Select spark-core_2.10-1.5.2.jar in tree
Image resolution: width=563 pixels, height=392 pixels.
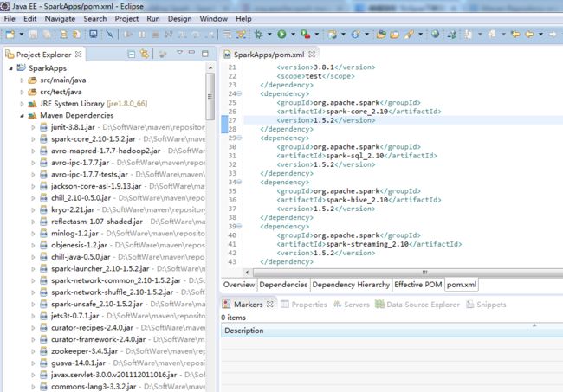pos(93,138)
